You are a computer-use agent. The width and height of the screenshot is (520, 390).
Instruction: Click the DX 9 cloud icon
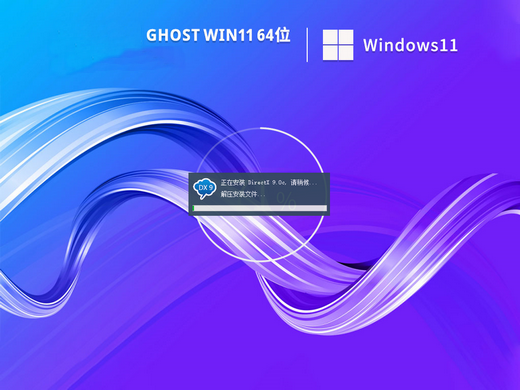(204, 189)
